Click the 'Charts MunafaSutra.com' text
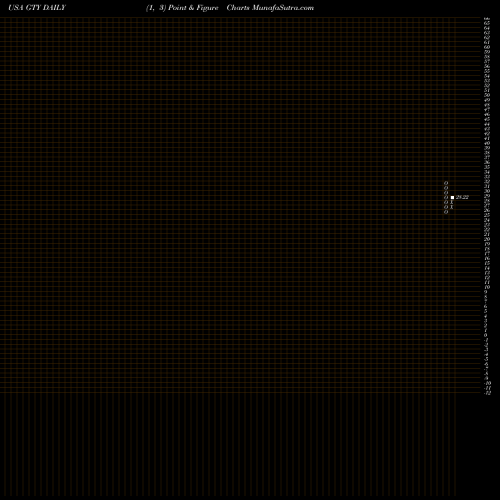Image resolution: width=500 pixels, height=500 pixels. pos(270,8)
